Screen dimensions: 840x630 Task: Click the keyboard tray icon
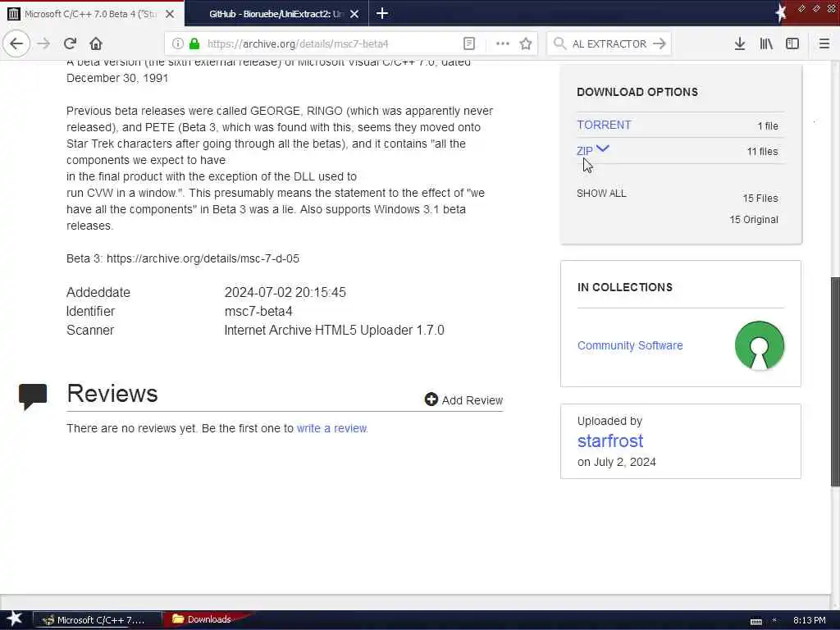point(756,622)
